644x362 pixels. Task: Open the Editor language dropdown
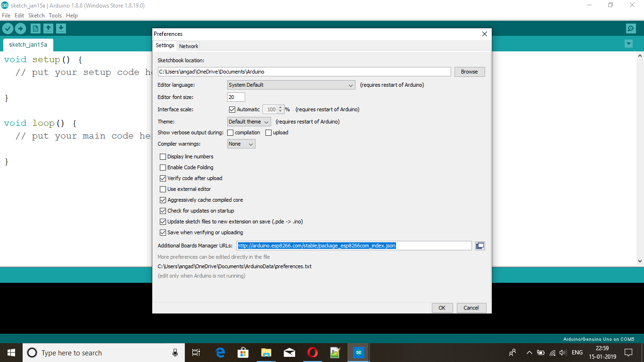point(291,85)
